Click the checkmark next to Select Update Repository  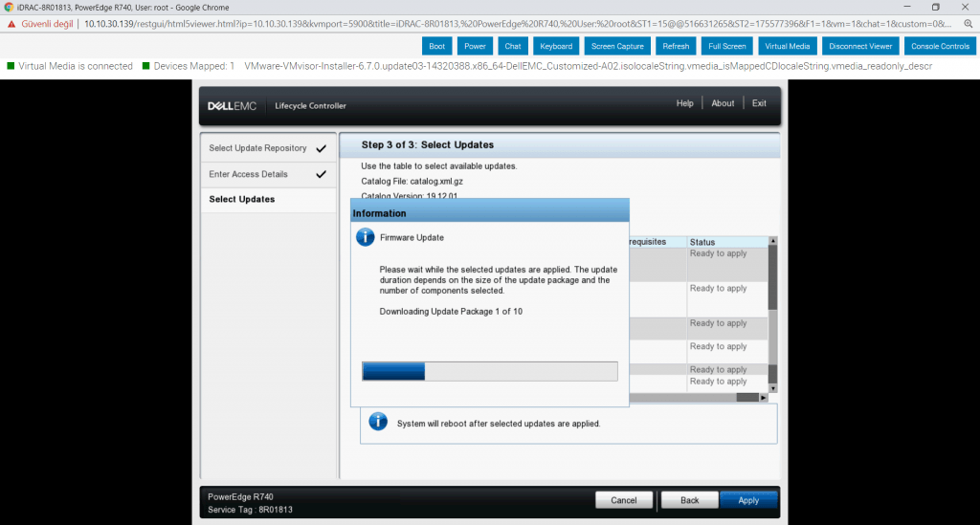(321, 148)
